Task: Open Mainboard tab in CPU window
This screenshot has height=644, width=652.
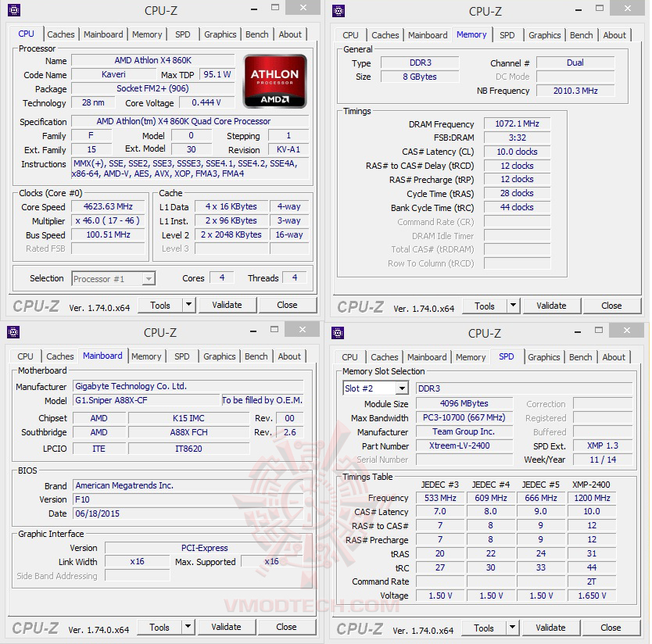Action: coord(103,34)
